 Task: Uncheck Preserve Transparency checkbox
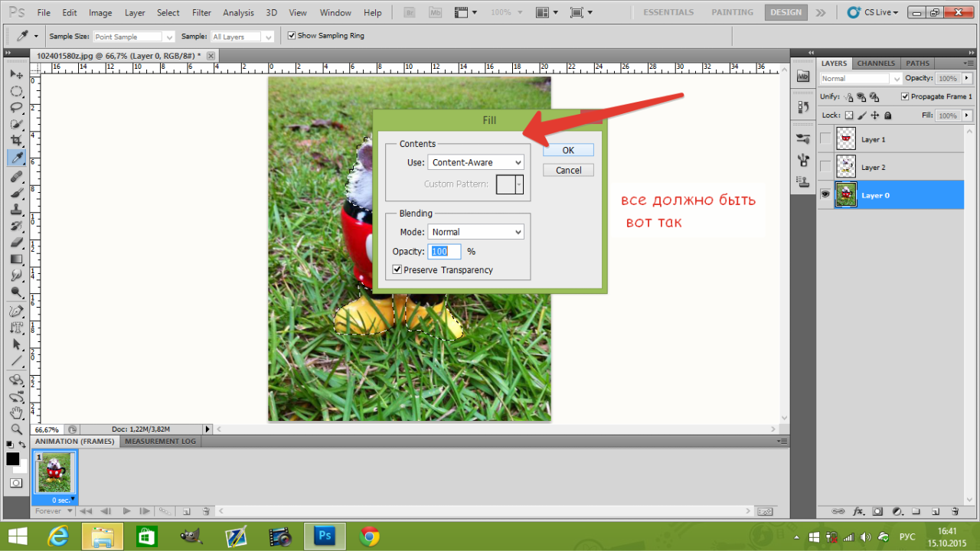click(x=397, y=270)
